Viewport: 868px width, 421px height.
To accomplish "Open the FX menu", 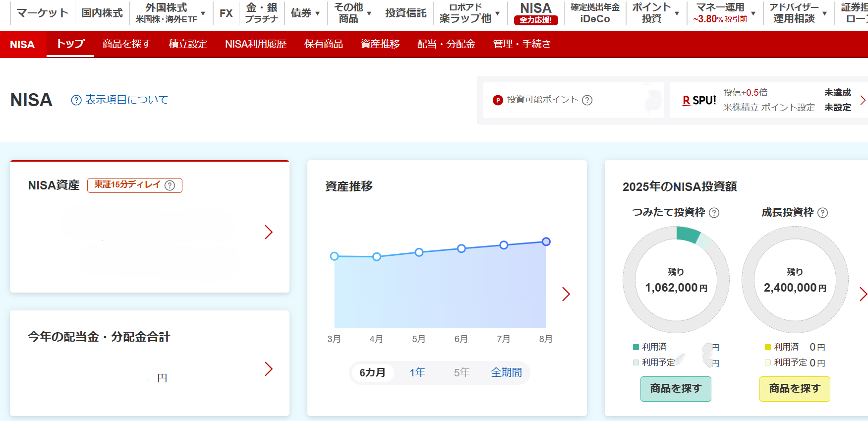I will pyautogui.click(x=226, y=13).
